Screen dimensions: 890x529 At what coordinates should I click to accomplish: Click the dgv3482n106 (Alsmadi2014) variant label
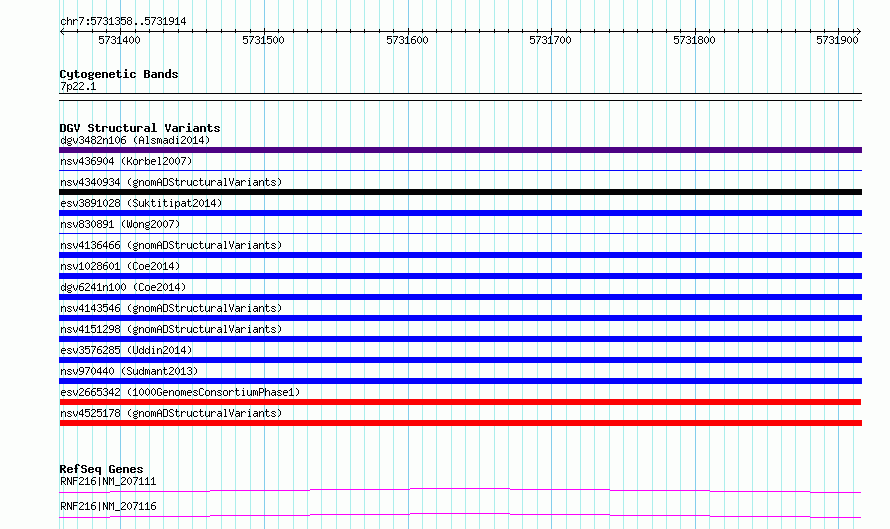click(x=135, y=140)
